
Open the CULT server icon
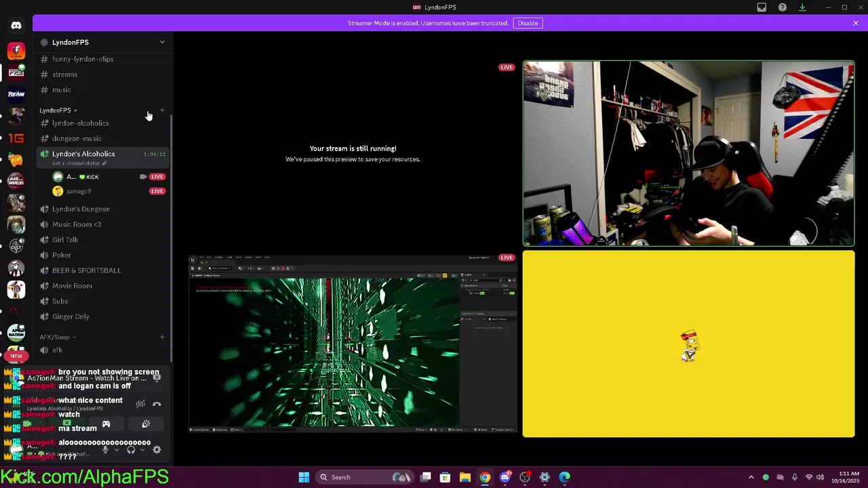[x=16, y=245]
